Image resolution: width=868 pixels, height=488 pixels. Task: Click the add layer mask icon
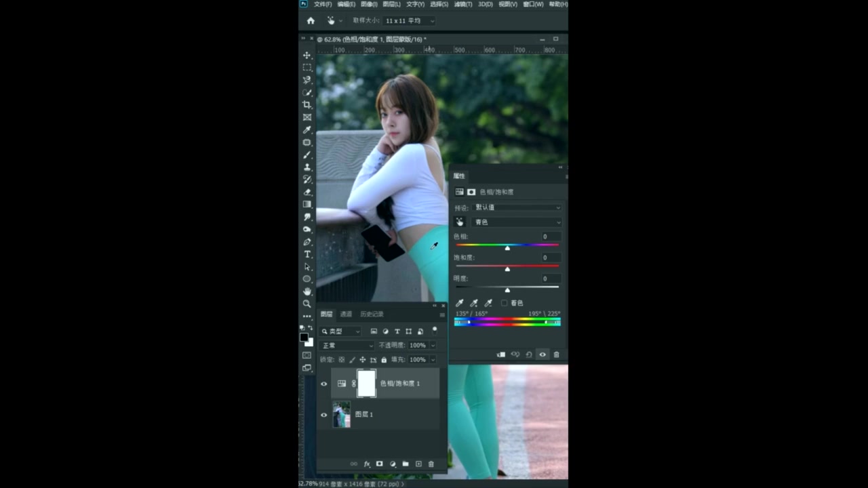380,464
